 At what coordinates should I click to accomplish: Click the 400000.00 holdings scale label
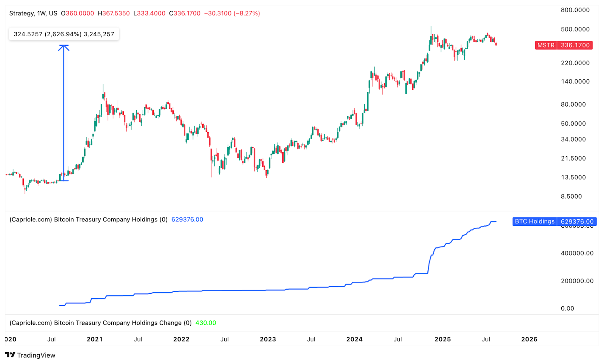[x=577, y=253]
